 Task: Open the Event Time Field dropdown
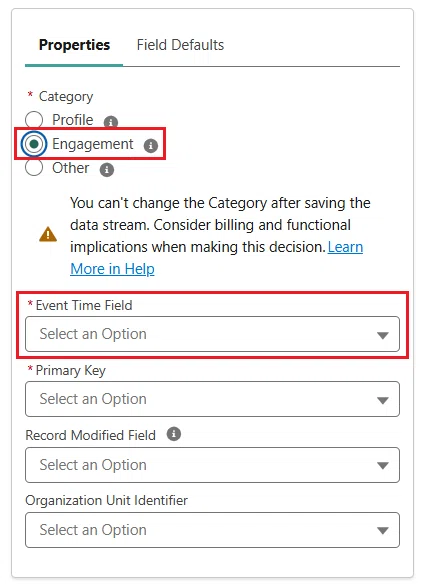click(x=212, y=334)
